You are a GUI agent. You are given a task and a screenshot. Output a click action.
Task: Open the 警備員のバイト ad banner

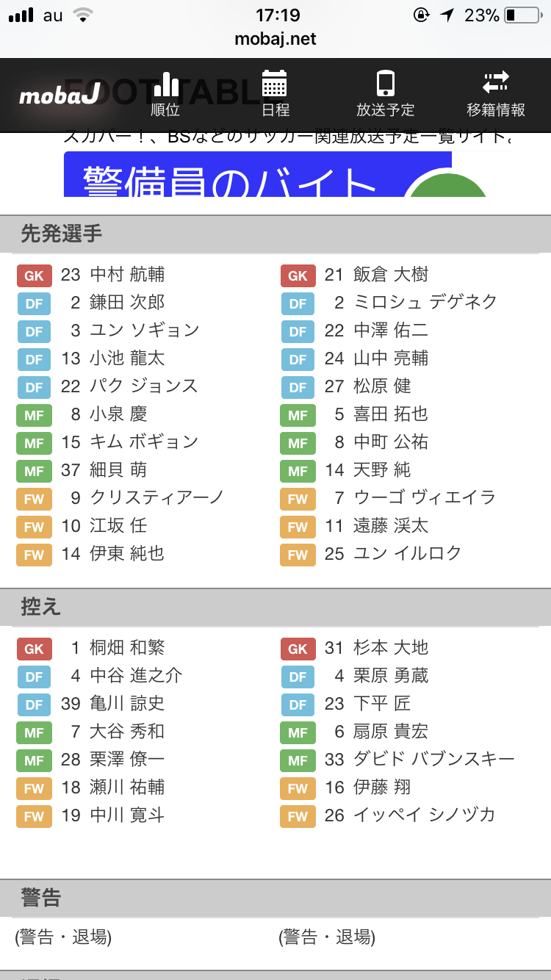[x=257, y=175]
